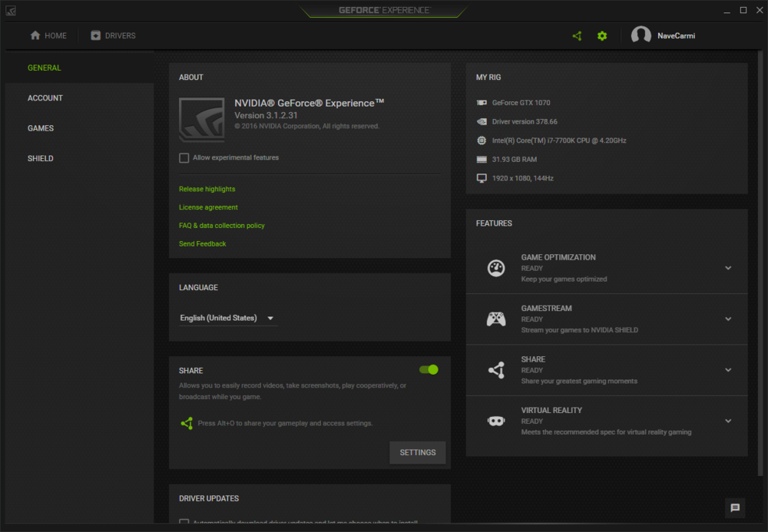The height and width of the screenshot is (532, 768).
Task: Click the user profile avatar icon
Action: [x=641, y=36]
